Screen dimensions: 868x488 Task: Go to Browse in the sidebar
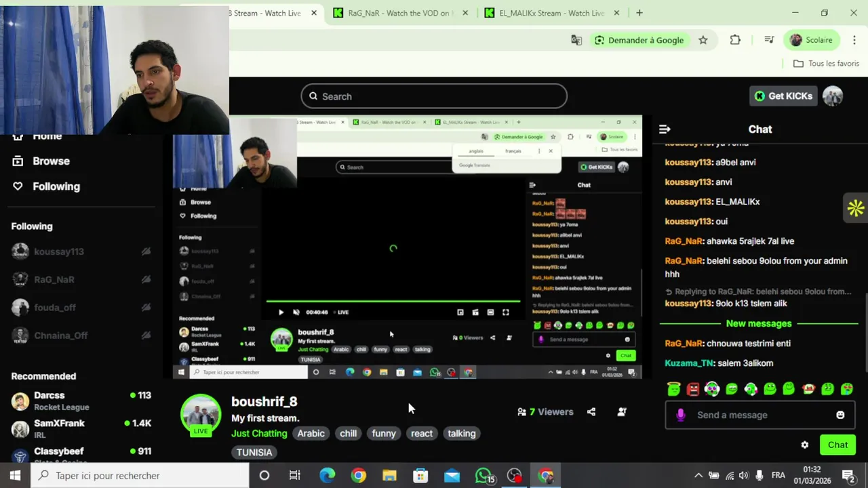click(51, 161)
